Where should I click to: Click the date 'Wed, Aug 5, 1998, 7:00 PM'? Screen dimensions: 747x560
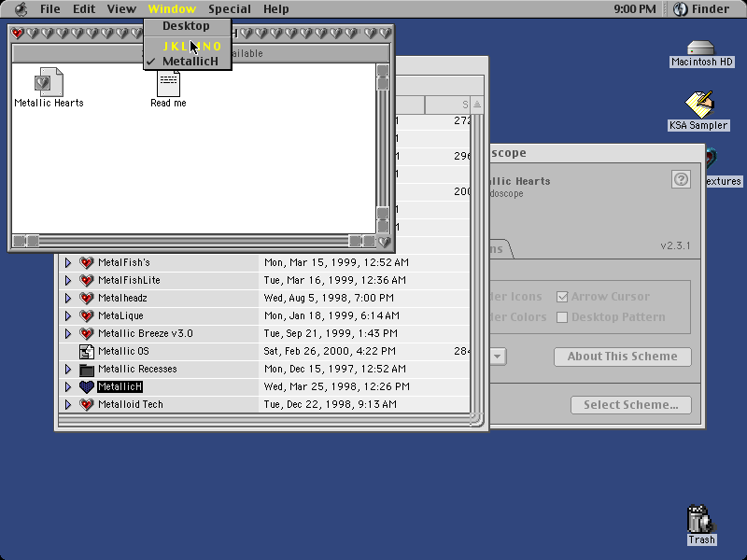pos(329,298)
